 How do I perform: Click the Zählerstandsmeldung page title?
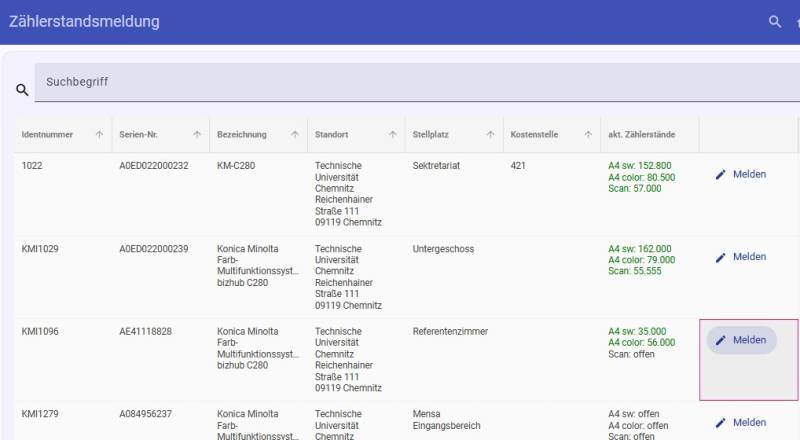(84, 22)
